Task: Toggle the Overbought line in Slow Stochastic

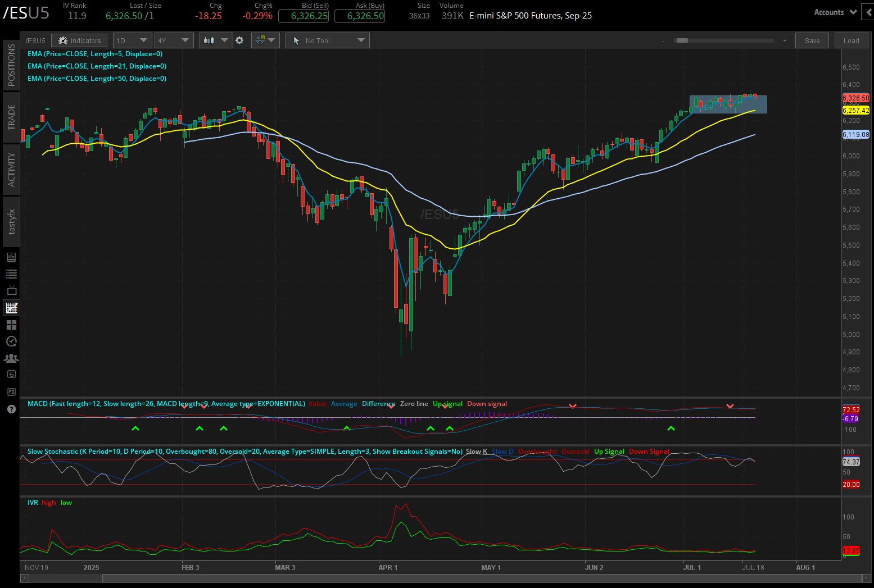Action: pyautogui.click(x=537, y=451)
